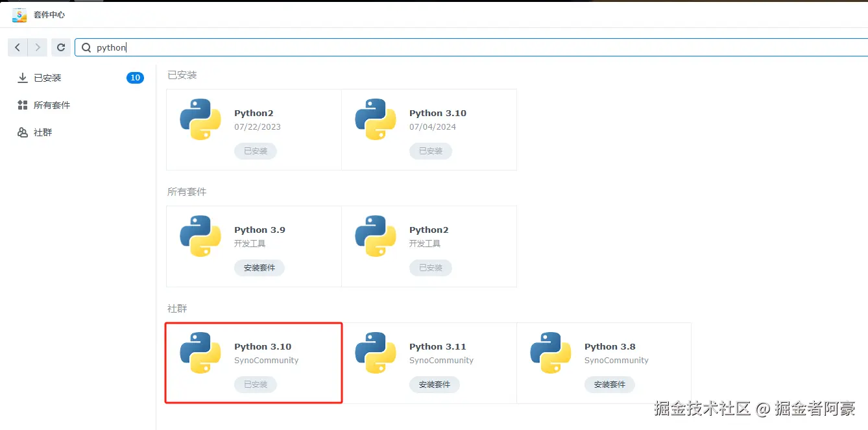Click the Python2 开发工具 logo
Image resolution: width=868 pixels, height=430 pixels.
tap(376, 236)
